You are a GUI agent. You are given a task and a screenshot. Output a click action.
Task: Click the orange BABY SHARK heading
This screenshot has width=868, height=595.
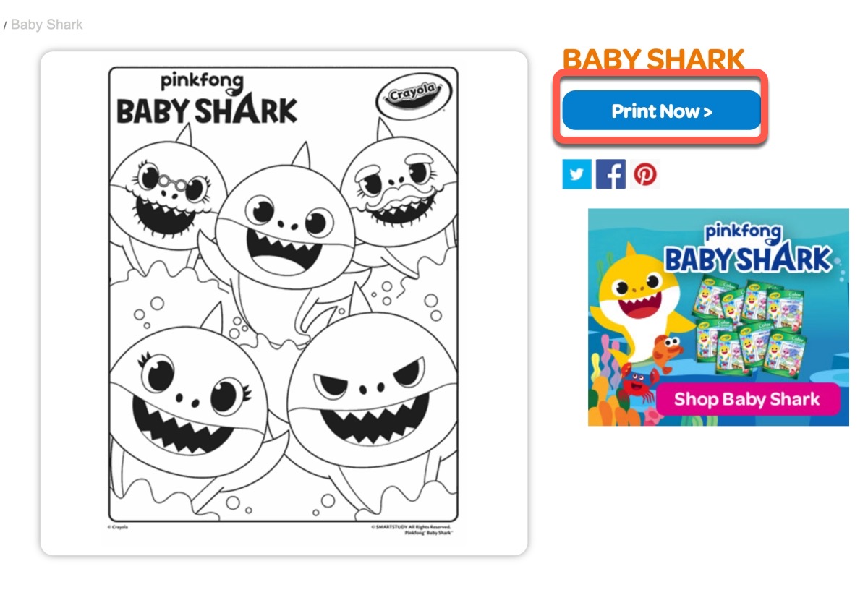(654, 60)
